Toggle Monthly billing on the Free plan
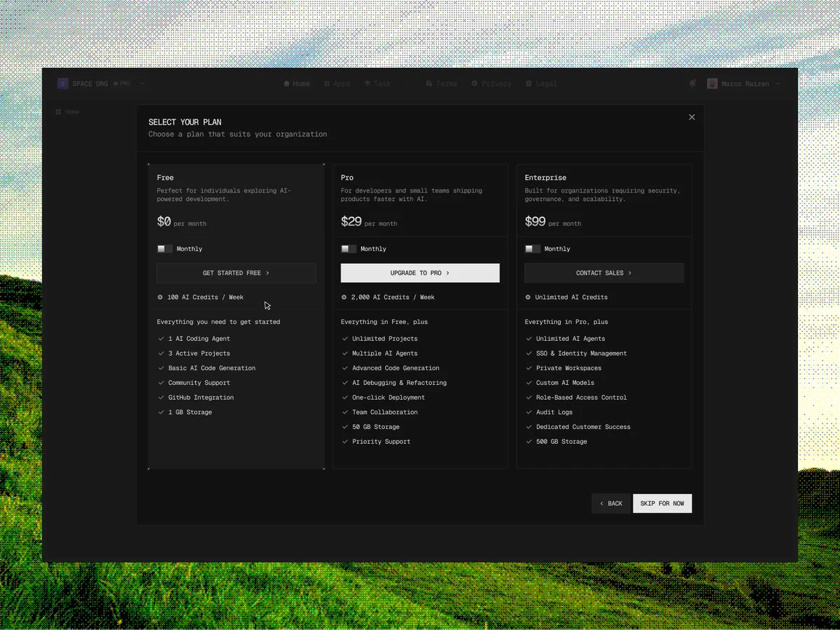 (164, 249)
